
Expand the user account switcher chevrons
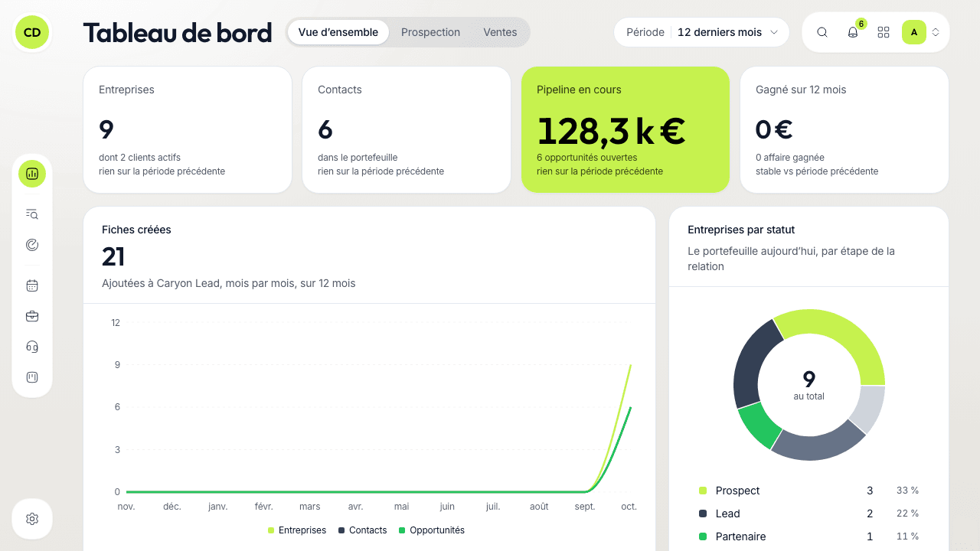pyautogui.click(x=936, y=32)
